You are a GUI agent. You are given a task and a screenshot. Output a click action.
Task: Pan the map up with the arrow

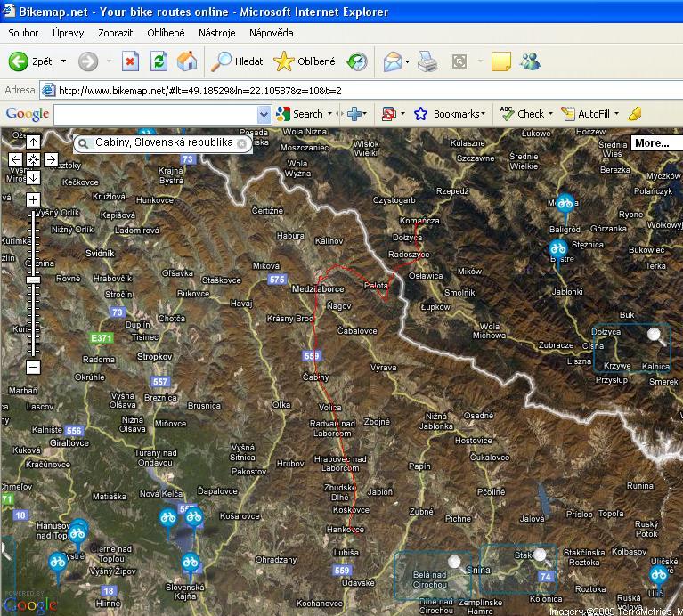pos(33,142)
